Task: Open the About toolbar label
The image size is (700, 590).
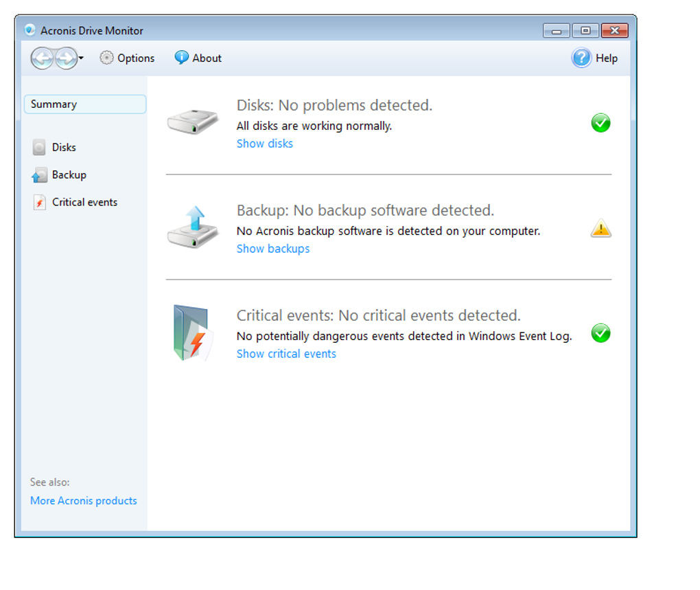Action: point(207,58)
